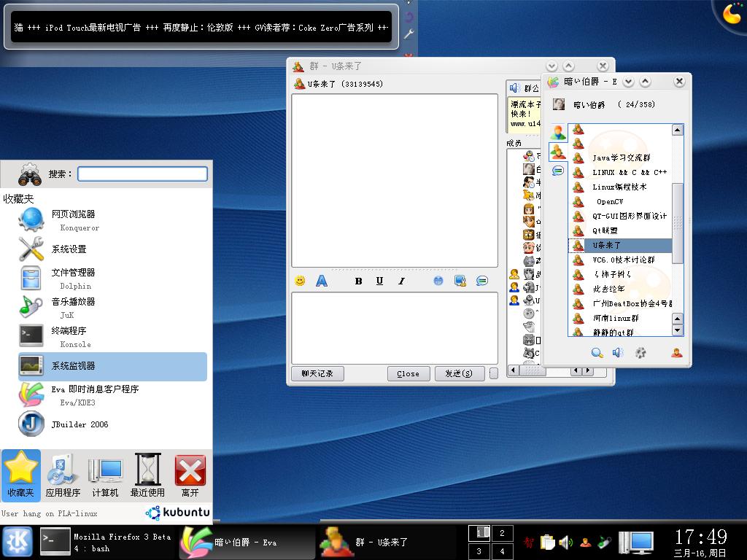
Task: Toggle underline text formatting
Action: pyautogui.click(x=379, y=281)
